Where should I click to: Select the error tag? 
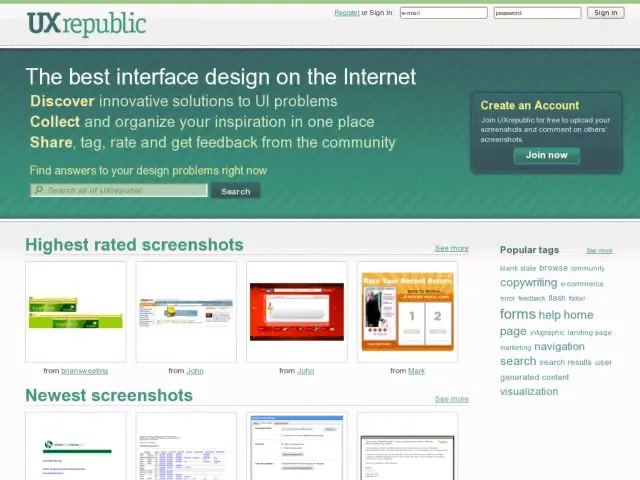click(x=507, y=298)
